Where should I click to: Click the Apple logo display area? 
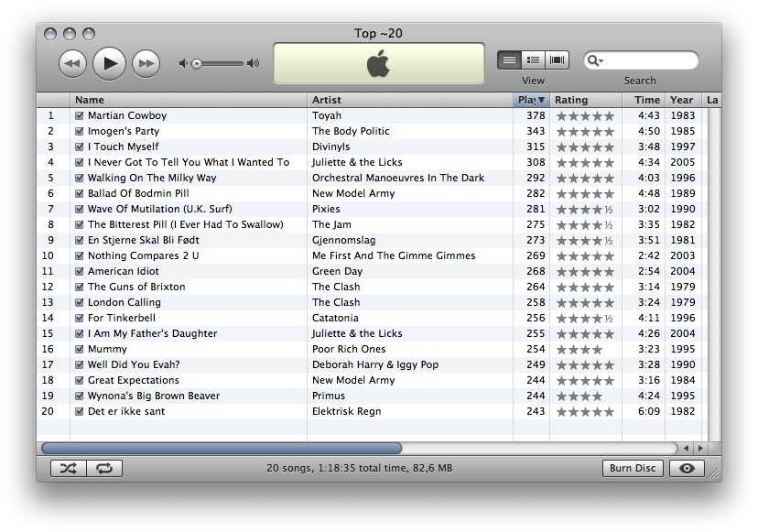tap(378, 63)
